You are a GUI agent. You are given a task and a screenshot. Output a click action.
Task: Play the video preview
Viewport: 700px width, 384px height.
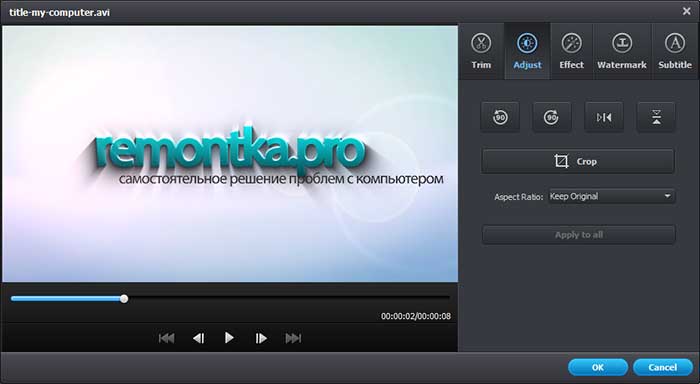click(229, 338)
